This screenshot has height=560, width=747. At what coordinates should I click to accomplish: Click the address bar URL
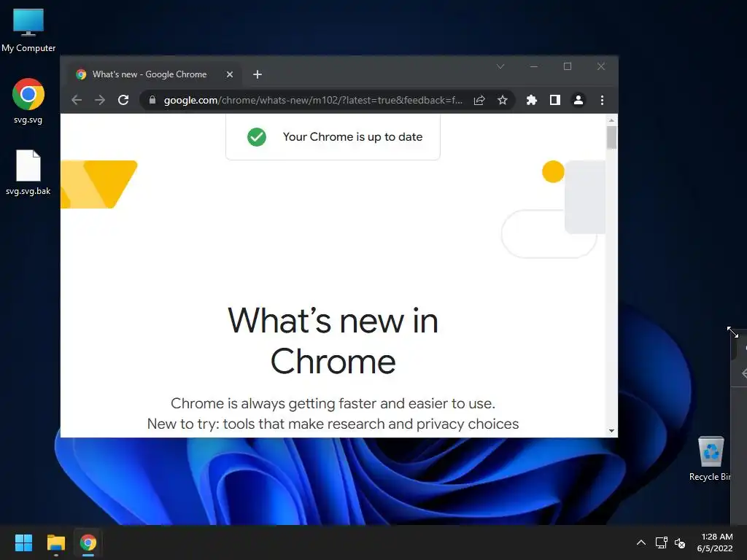point(312,100)
